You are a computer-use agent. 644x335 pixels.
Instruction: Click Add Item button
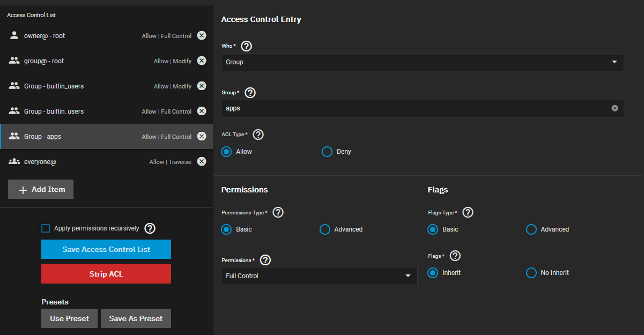(41, 189)
